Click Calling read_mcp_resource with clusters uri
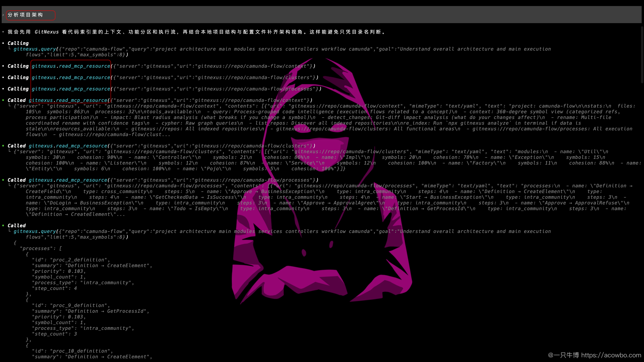The height and width of the screenshot is (362, 644). tap(163, 77)
